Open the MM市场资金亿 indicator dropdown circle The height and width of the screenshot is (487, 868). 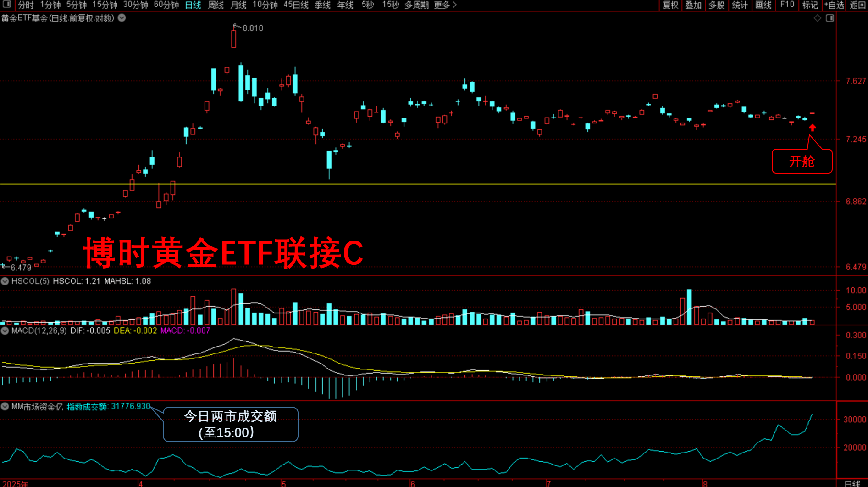[5, 406]
